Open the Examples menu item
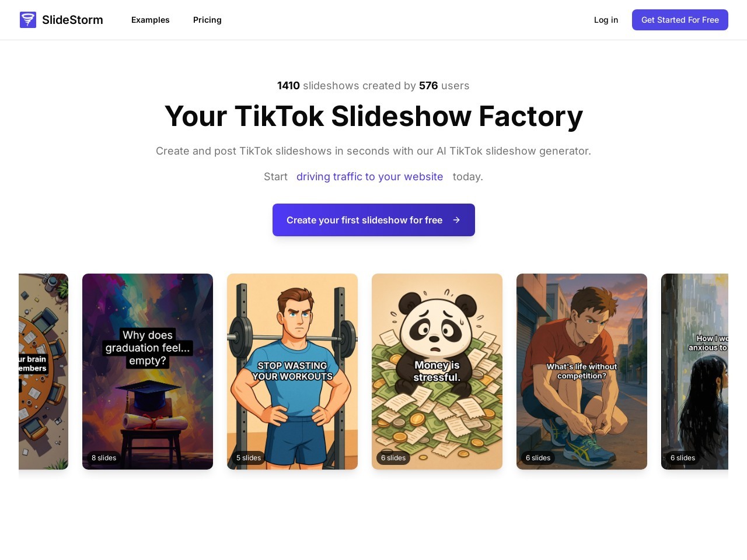Image resolution: width=747 pixels, height=560 pixels. (x=151, y=20)
